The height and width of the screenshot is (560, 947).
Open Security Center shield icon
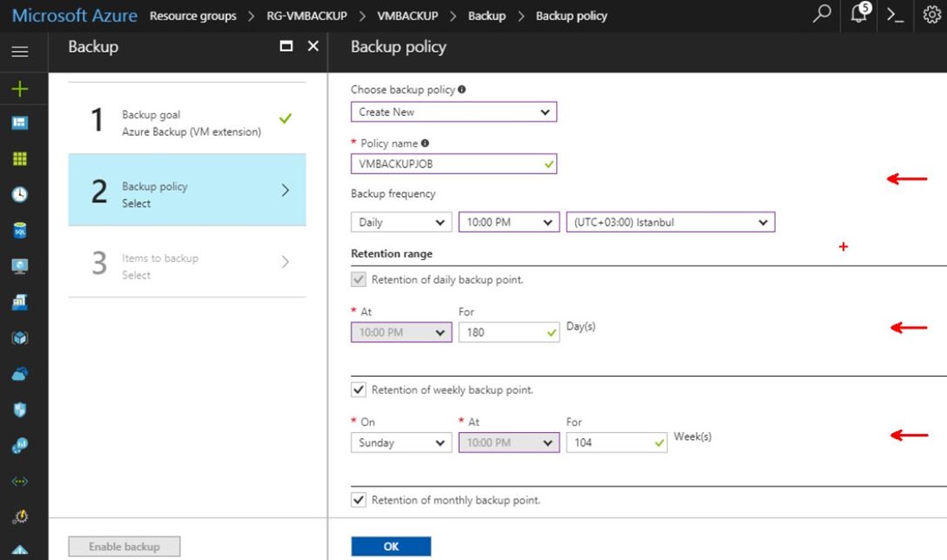tap(20, 410)
